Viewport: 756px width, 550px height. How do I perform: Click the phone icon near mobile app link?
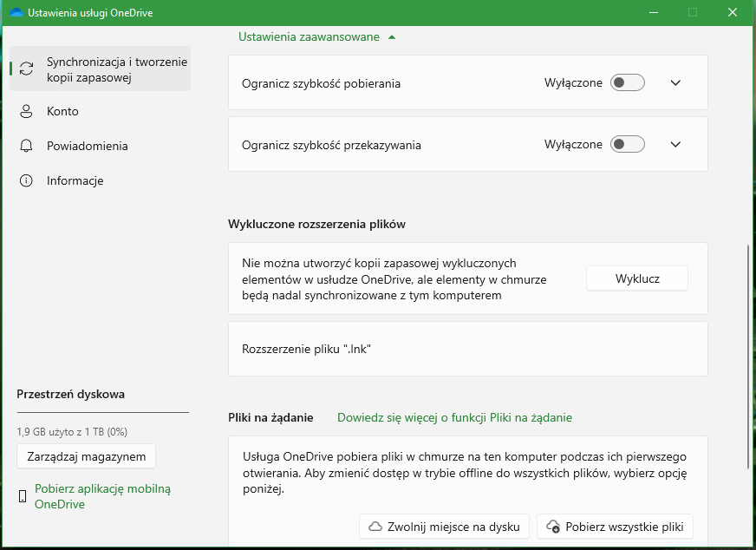click(x=23, y=496)
